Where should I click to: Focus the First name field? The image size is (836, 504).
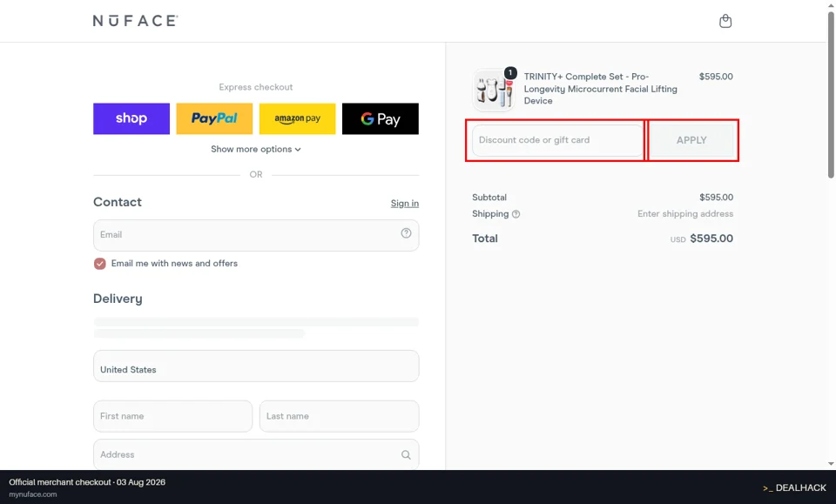172,416
